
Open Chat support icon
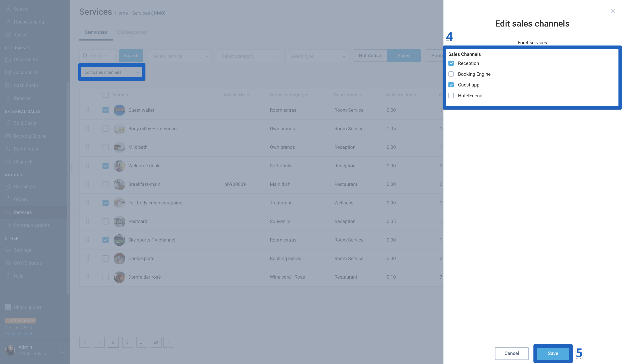tap(8, 307)
